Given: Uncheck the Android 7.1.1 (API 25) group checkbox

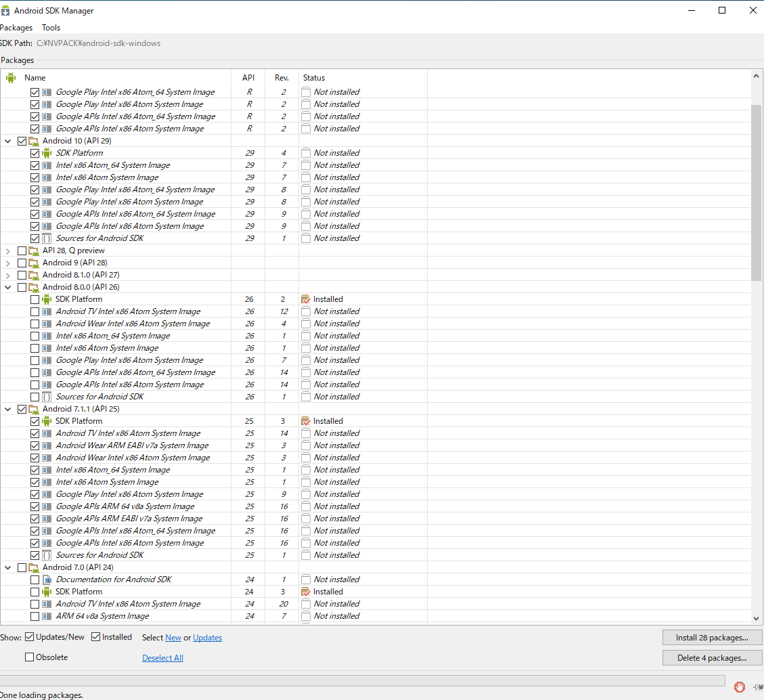Looking at the screenshot, I should (22, 409).
